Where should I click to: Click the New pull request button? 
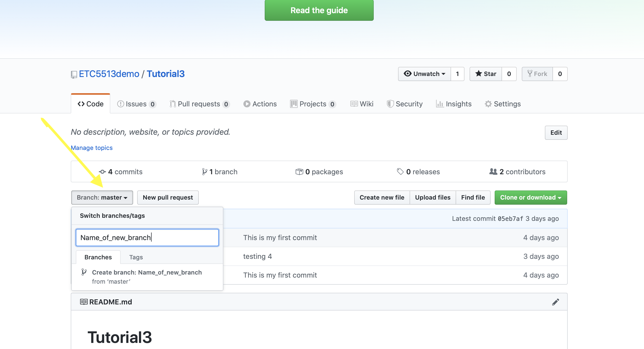pos(168,198)
